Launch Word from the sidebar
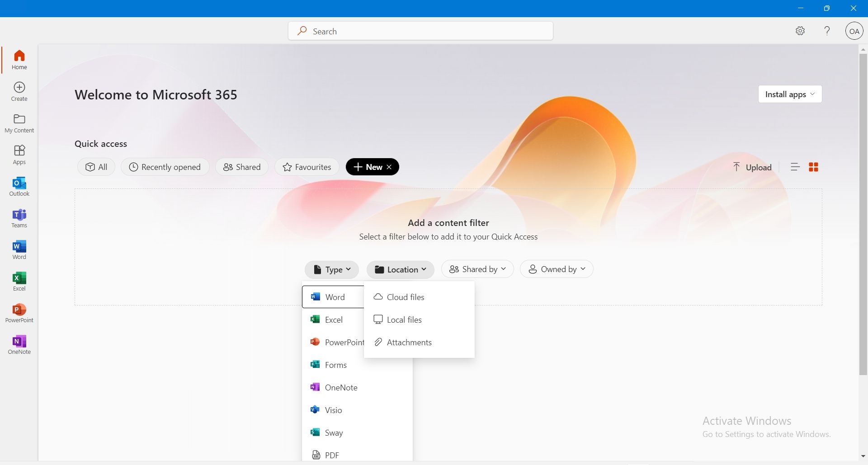Image resolution: width=868 pixels, height=465 pixels. pyautogui.click(x=19, y=249)
